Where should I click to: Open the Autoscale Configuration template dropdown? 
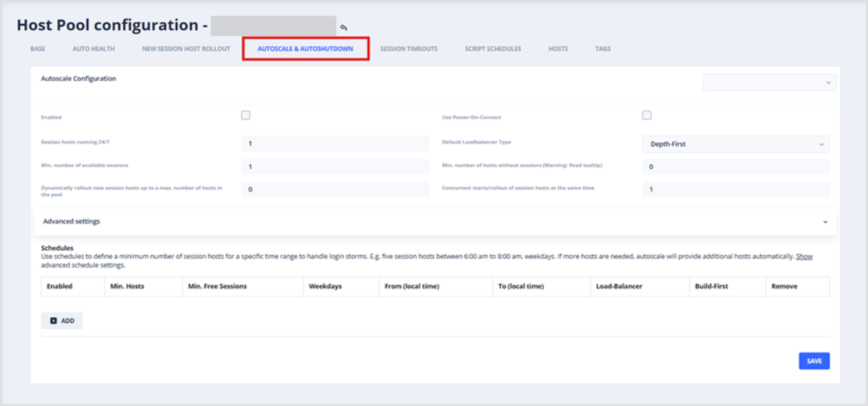tap(769, 82)
